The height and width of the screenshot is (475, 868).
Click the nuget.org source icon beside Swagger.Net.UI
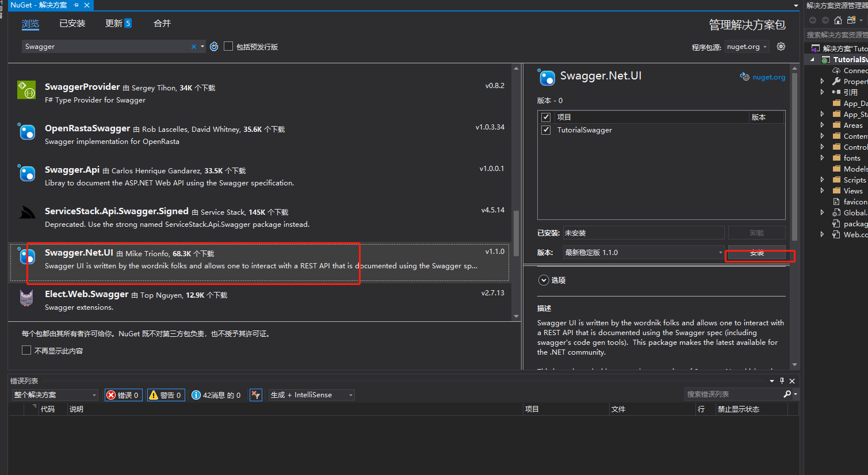744,76
